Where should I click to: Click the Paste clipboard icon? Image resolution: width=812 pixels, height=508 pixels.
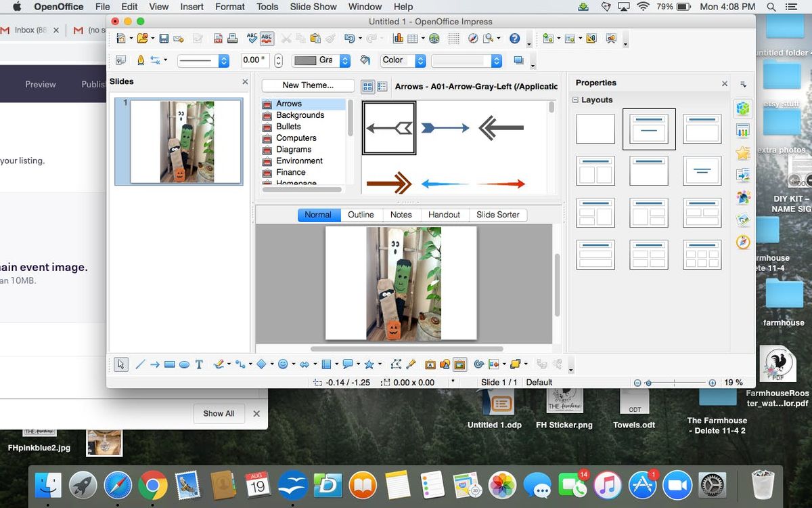click(x=315, y=39)
